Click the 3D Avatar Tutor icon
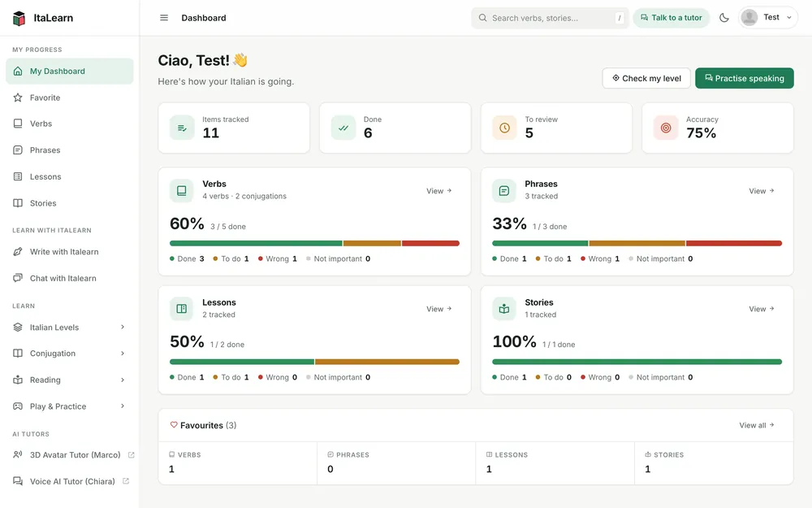This screenshot has width=812, height=508. [x=18, y=454]
